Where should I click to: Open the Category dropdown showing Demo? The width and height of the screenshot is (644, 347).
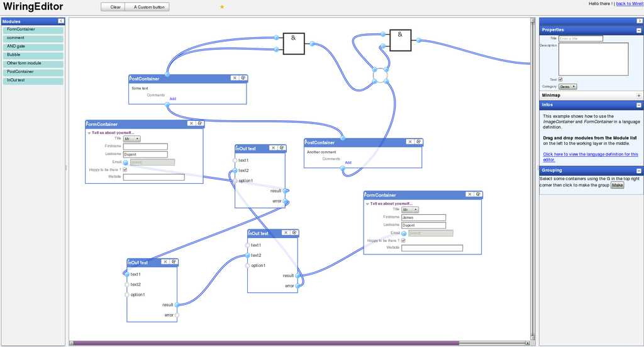pos(568,87)
